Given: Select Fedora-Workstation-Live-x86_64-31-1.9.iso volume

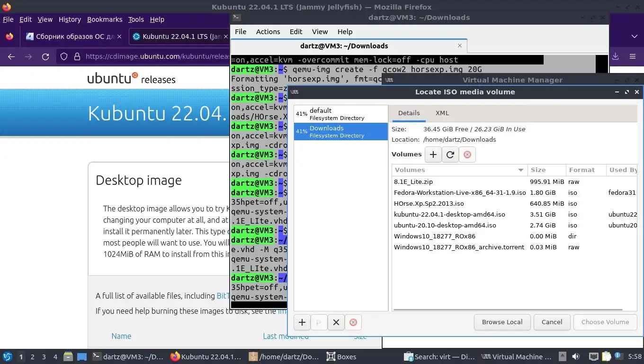Looking at the screenshot, I should (514, 192).
